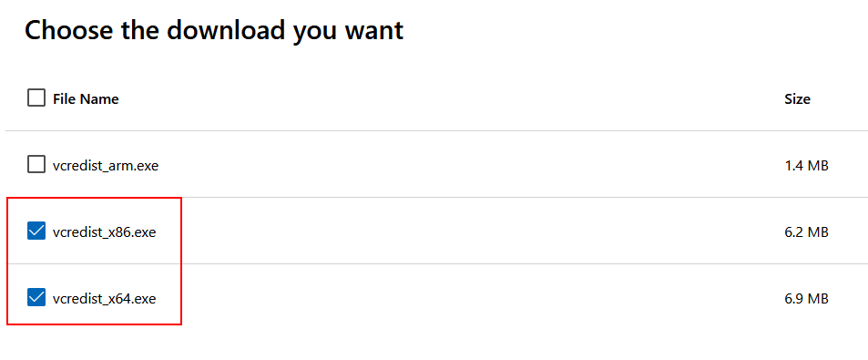Click the empty box icon for arm file
868x360 pixels.
(36, 164)
